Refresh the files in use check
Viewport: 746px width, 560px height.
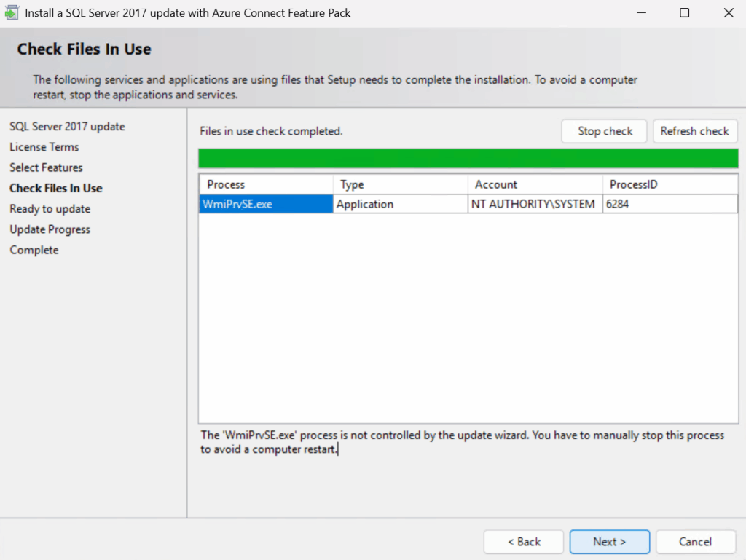pos(695,131)
